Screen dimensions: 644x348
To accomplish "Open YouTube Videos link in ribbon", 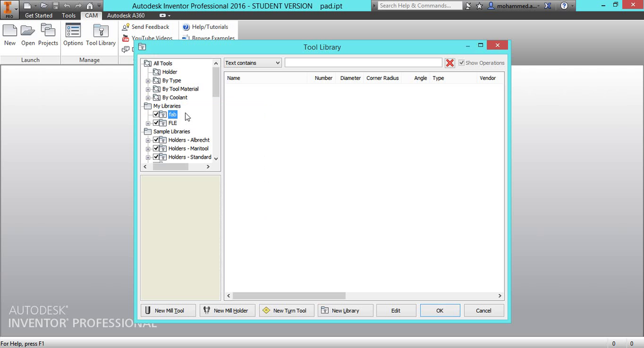I will 148,38.
